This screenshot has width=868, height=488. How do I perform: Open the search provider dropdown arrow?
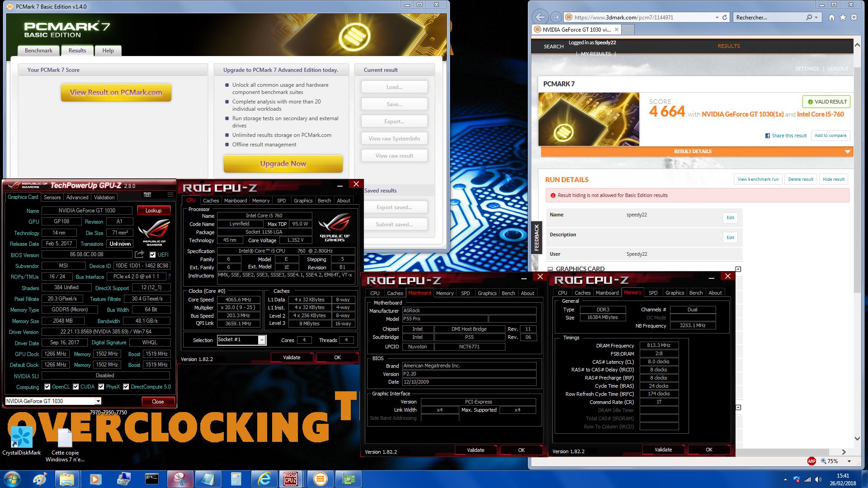(816, 17)
